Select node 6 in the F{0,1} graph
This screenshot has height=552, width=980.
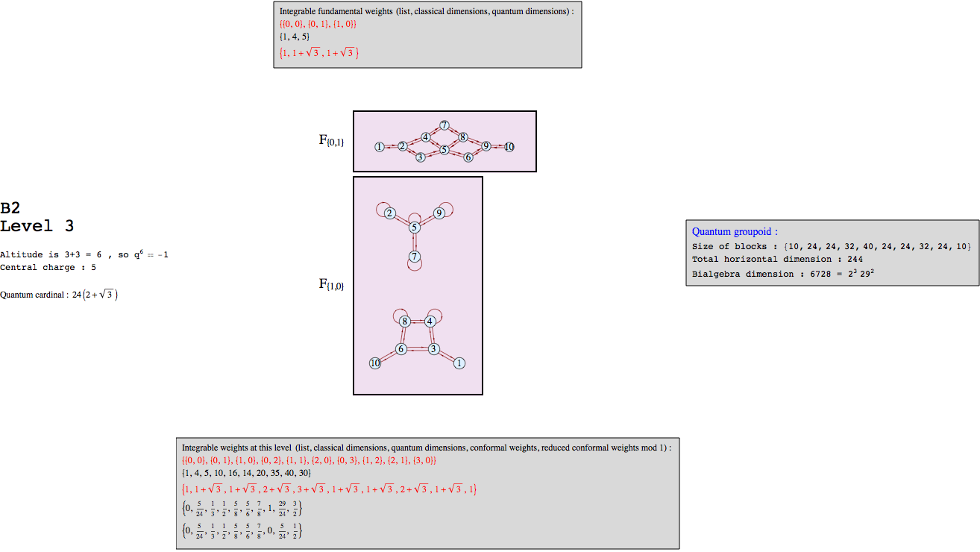click(468, 157)
